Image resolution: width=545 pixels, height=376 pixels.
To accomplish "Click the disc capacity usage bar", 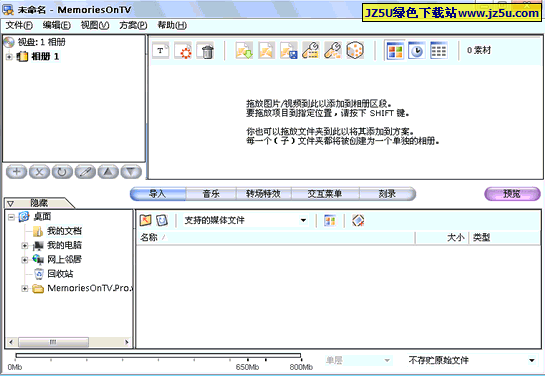I will click(x=158, y=355).
